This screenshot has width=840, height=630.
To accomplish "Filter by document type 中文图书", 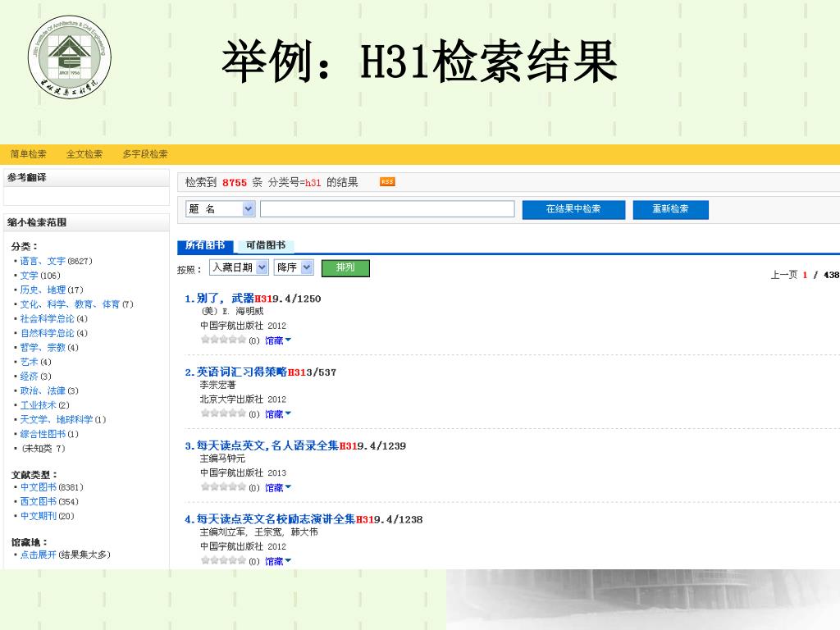I will [38, 487].
